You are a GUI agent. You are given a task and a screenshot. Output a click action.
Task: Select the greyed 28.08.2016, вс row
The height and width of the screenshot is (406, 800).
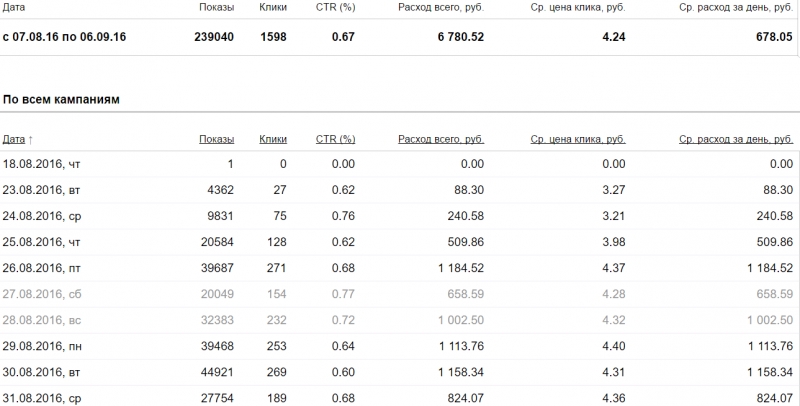[400, 320]
